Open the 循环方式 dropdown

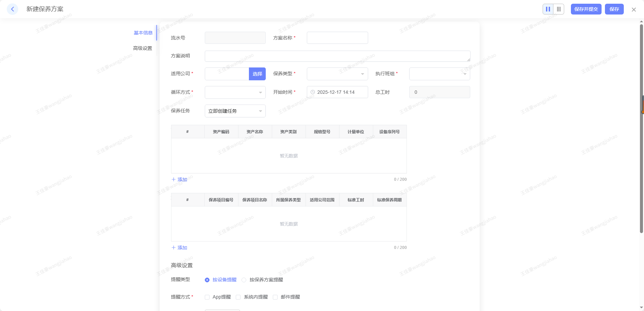pyautogui.click(x=235, y=92)
